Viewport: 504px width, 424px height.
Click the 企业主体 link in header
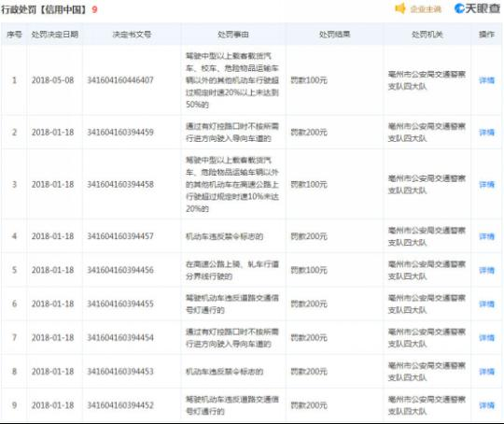click(426, 9)
